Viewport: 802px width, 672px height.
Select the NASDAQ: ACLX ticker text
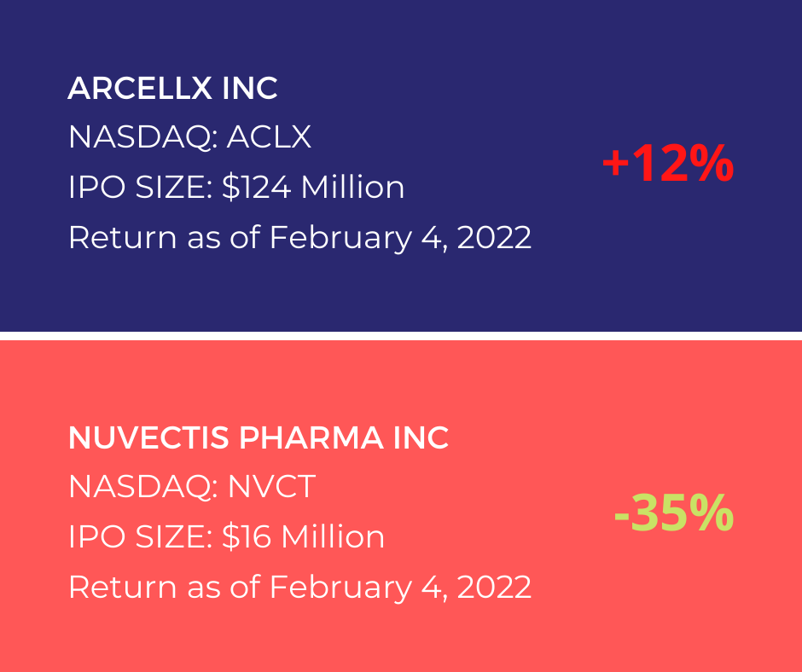[189, 137]
